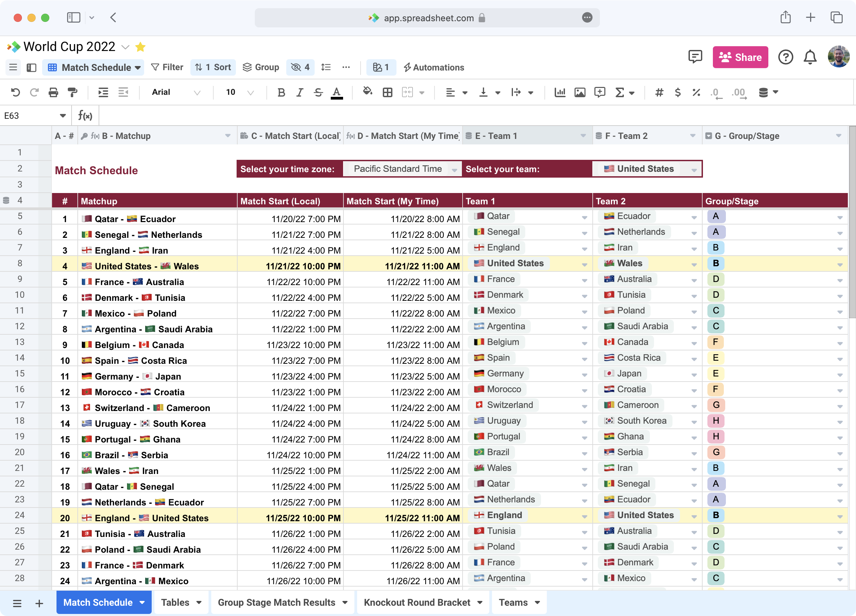Open the font family Arial dropdown
This screenshot has width=856, height=616.
tap(176, 92)
